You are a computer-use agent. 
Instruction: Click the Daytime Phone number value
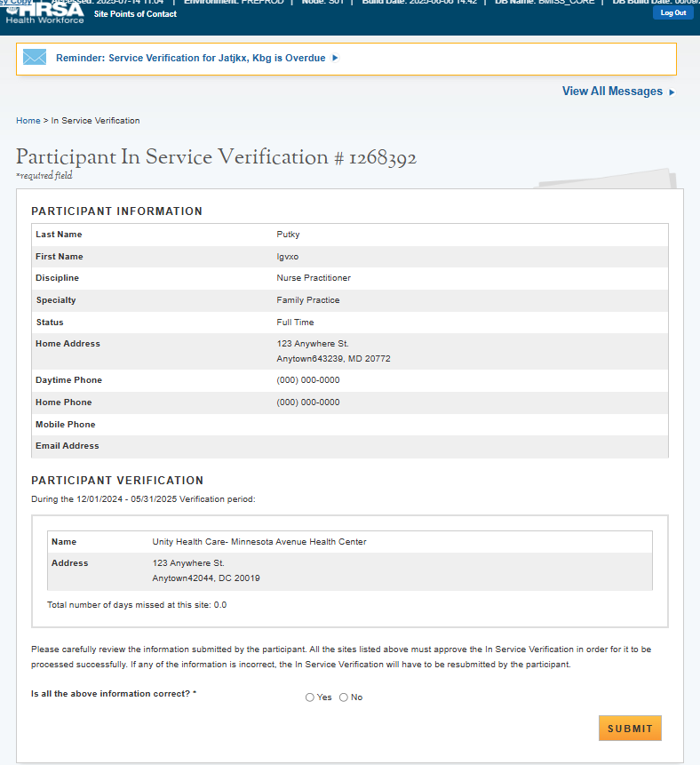[x=307, y=380]
